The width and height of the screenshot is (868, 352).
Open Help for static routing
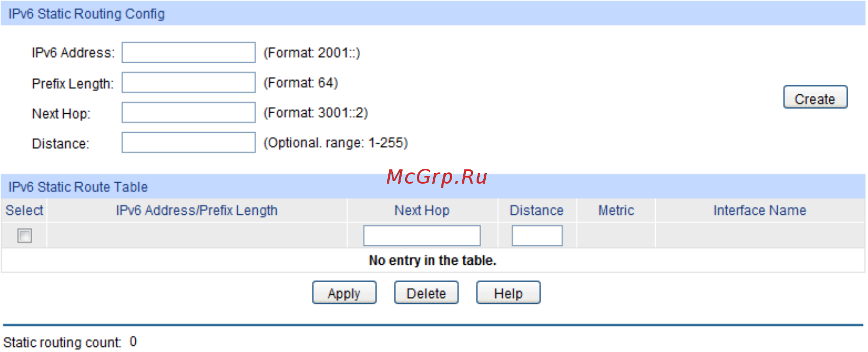[x=508, y=293]
